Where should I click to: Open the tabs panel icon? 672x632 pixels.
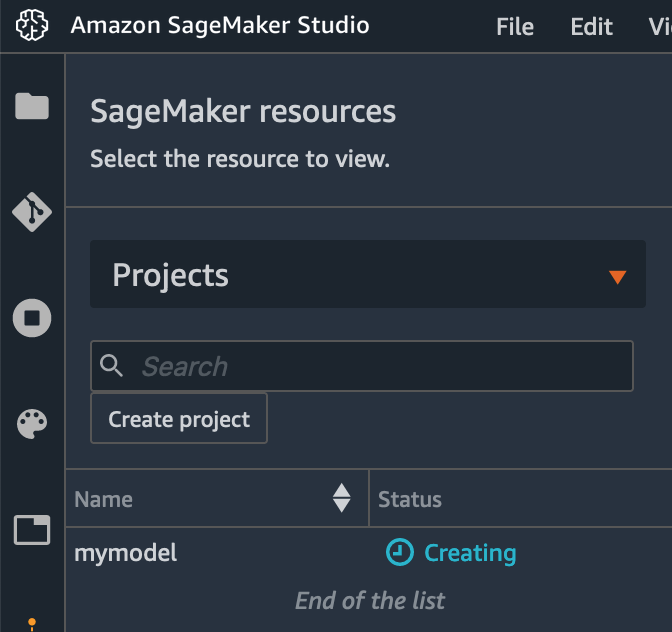pyautogui.click(x=32, y=530)
